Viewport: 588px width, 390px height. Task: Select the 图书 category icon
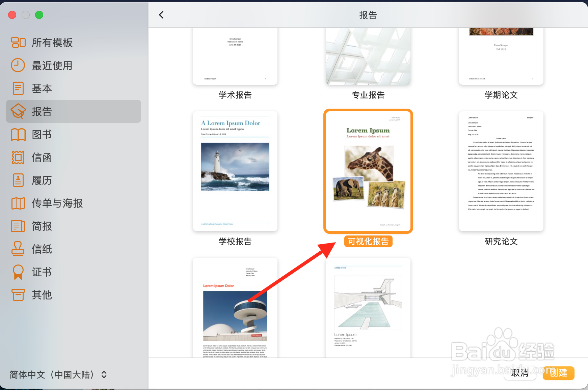click(18, 134)
